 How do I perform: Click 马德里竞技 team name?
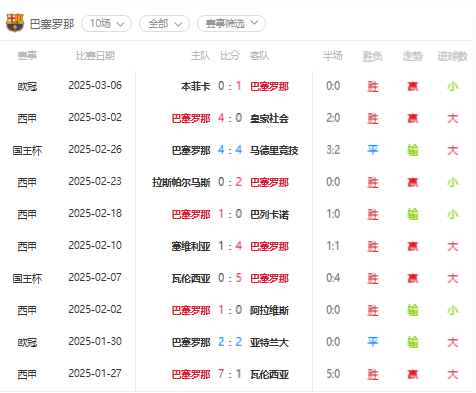[274, 150]
